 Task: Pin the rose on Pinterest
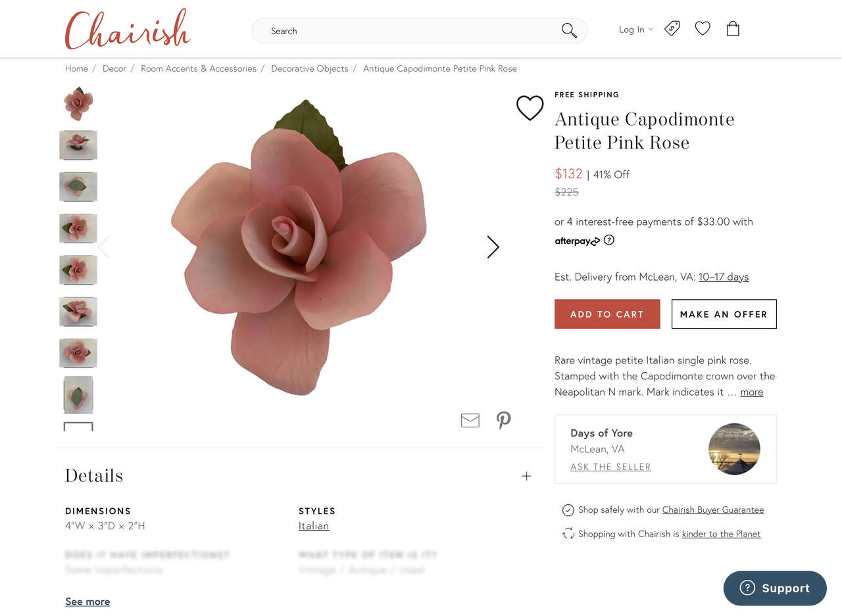504,420
